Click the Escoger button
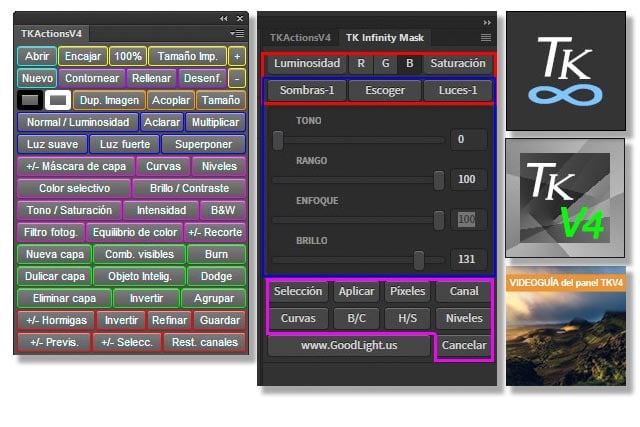This screenshot has width=640, height=427. point(385,90)
